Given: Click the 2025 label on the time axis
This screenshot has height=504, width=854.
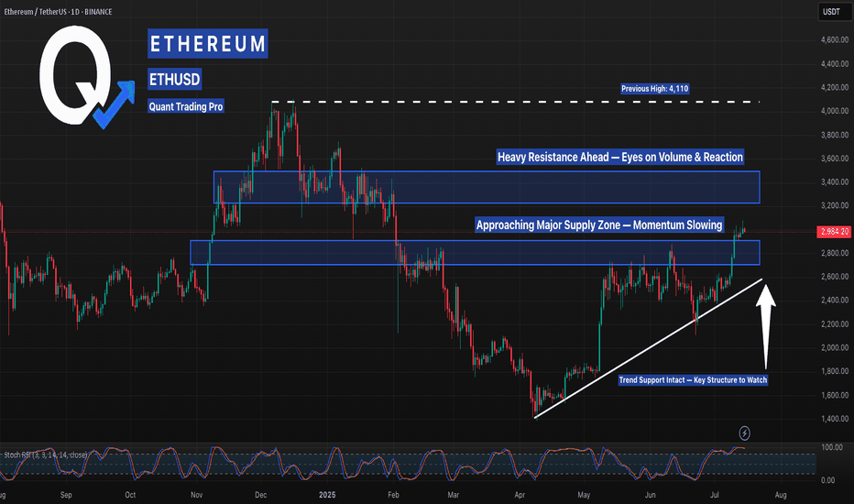Looking at the screenshot, I should click(x=327, y=495).
